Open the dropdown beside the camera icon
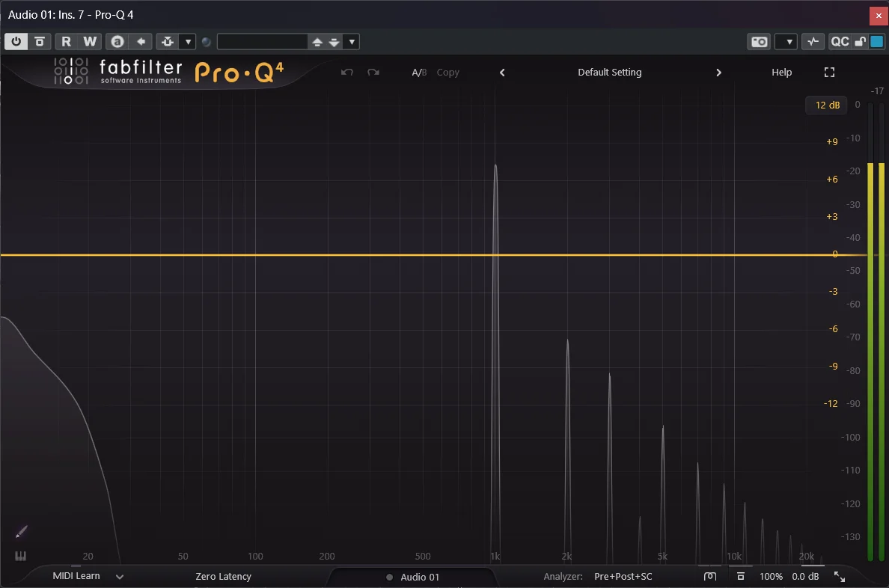 (x=786, y=41)
